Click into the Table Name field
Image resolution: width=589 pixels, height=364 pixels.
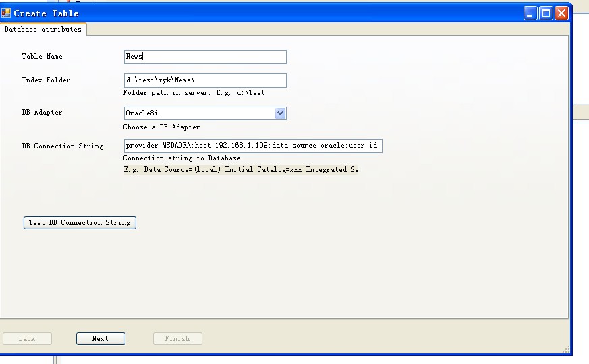pyautogui.click(x=205, y=57)
